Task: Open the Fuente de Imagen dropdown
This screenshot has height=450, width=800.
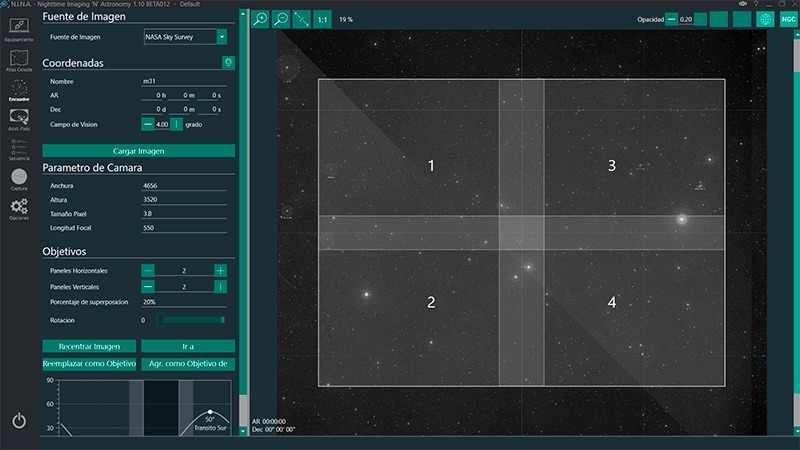Action: 222,37
